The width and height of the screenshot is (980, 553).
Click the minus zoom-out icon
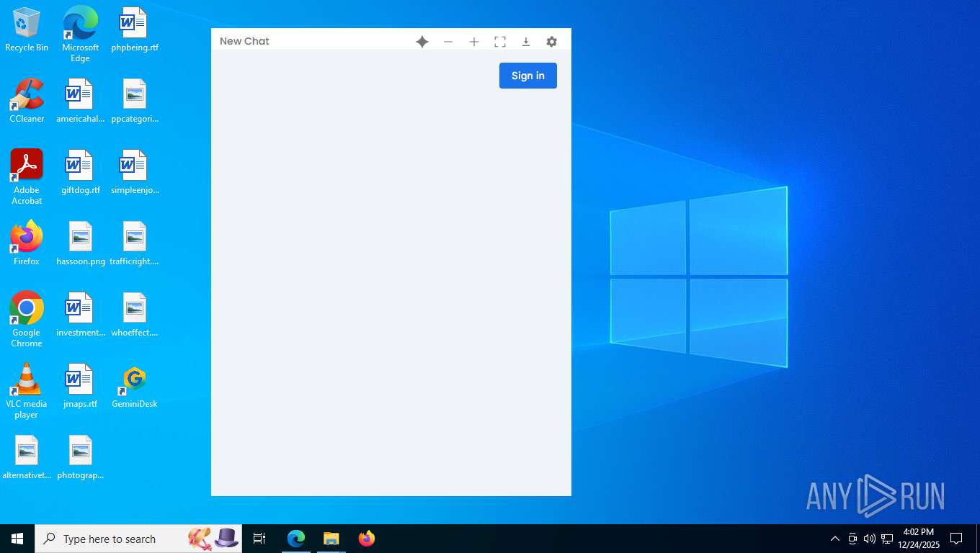coord(448,42)
